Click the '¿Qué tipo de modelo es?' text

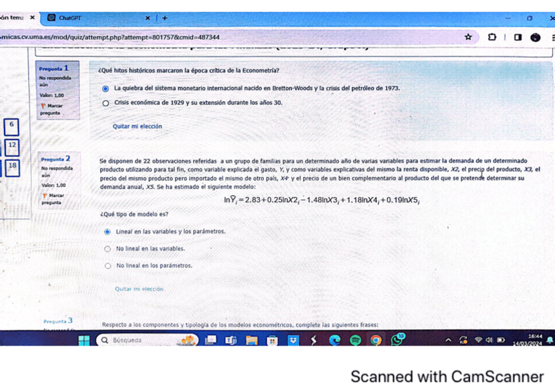point(134,214)
